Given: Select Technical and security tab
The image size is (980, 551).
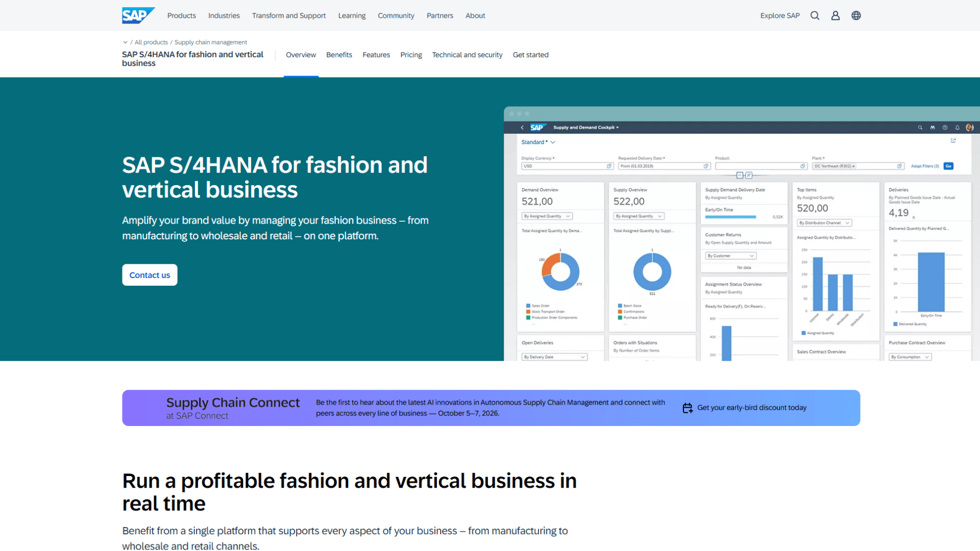Looking at the screenshot, I should (x=467, y=55).
